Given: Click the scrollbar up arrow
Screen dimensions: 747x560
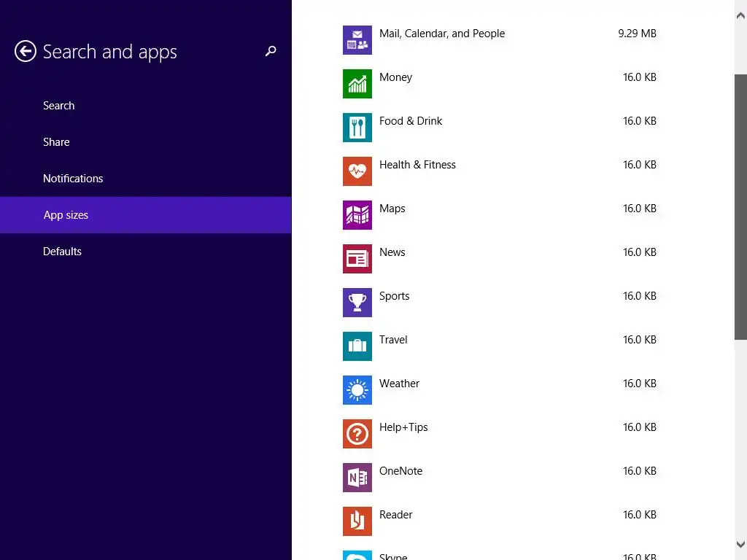Looking at the screenshot, I should 740,16.
